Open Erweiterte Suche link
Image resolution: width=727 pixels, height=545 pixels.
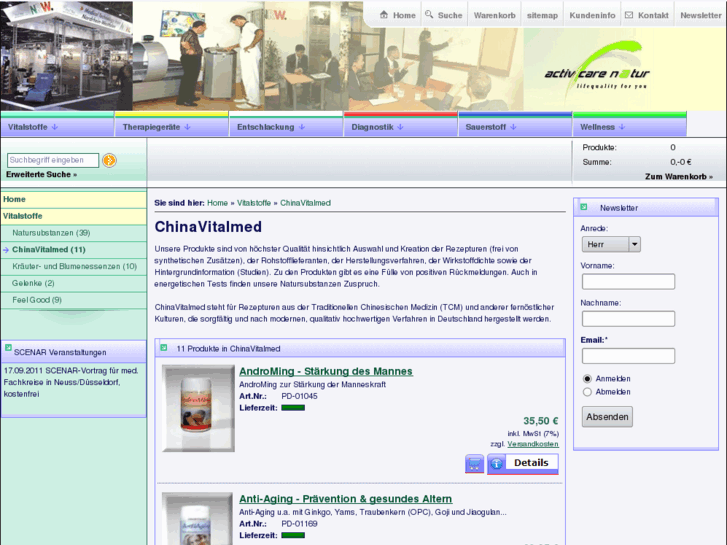pos(41,174)
